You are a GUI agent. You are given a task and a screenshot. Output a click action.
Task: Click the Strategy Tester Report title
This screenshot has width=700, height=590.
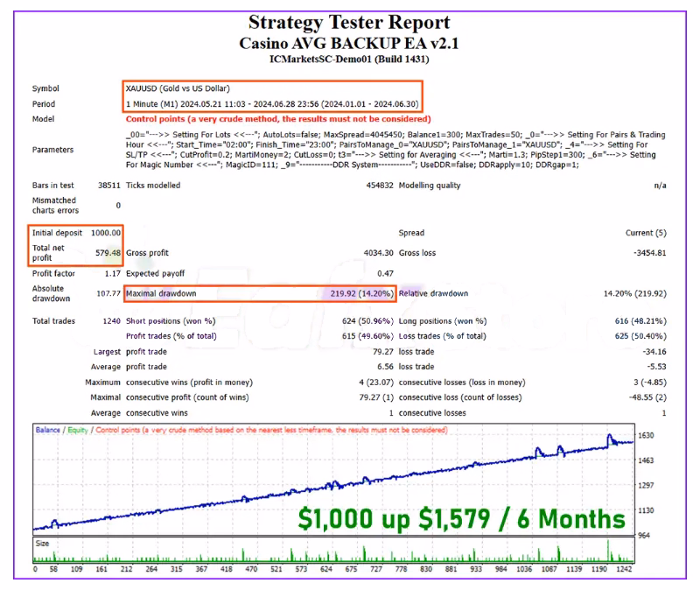349,22
